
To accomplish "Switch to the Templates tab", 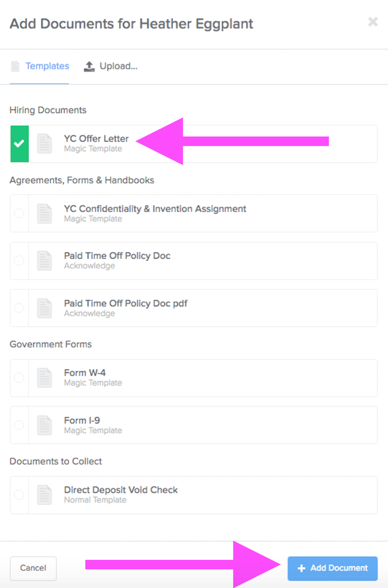I will [x=40, y=66].
